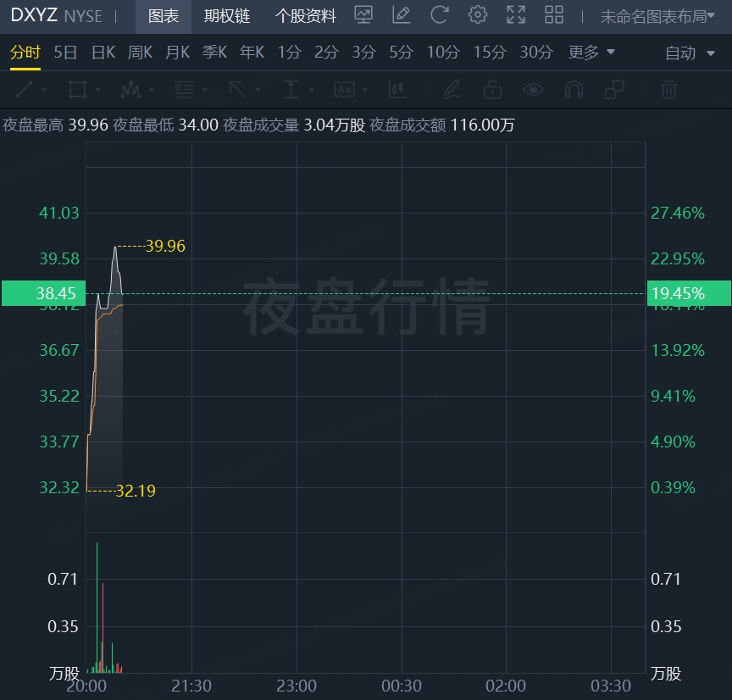Toggle the magnet snap mode icon
732x700 pixels.
(x=574, y=89)
